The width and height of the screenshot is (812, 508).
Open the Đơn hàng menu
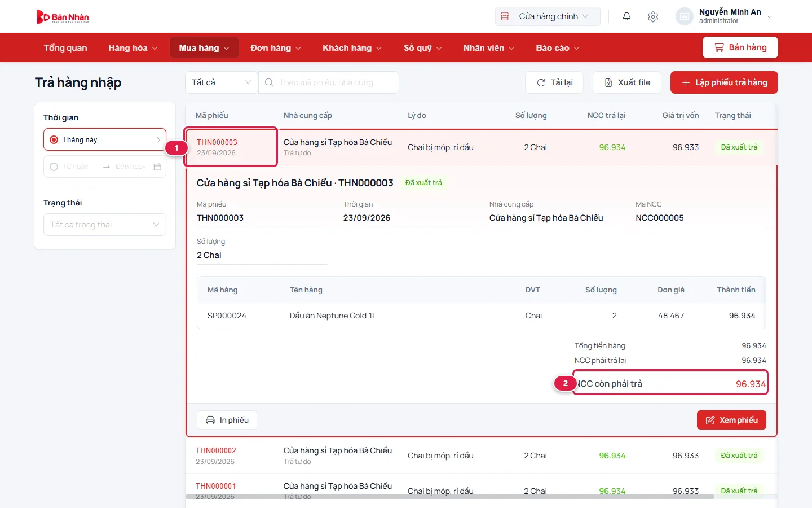(x=276, y=48)
